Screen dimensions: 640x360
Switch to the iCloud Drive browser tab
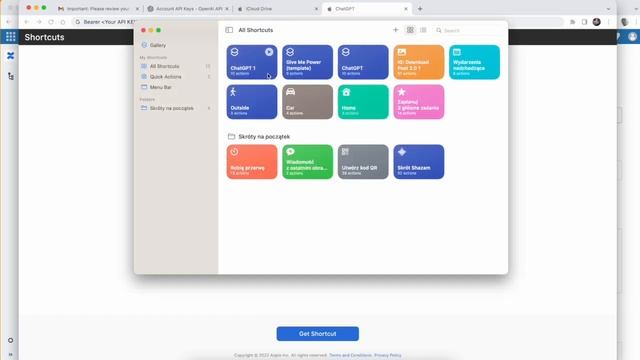pos(277,9)
